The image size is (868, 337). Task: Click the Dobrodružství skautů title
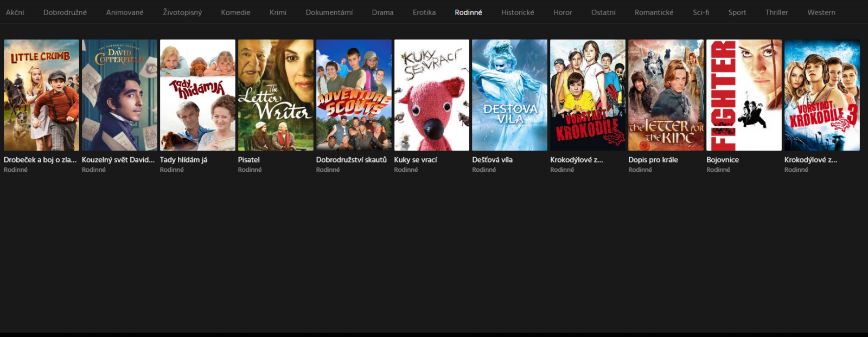point(352,160)
